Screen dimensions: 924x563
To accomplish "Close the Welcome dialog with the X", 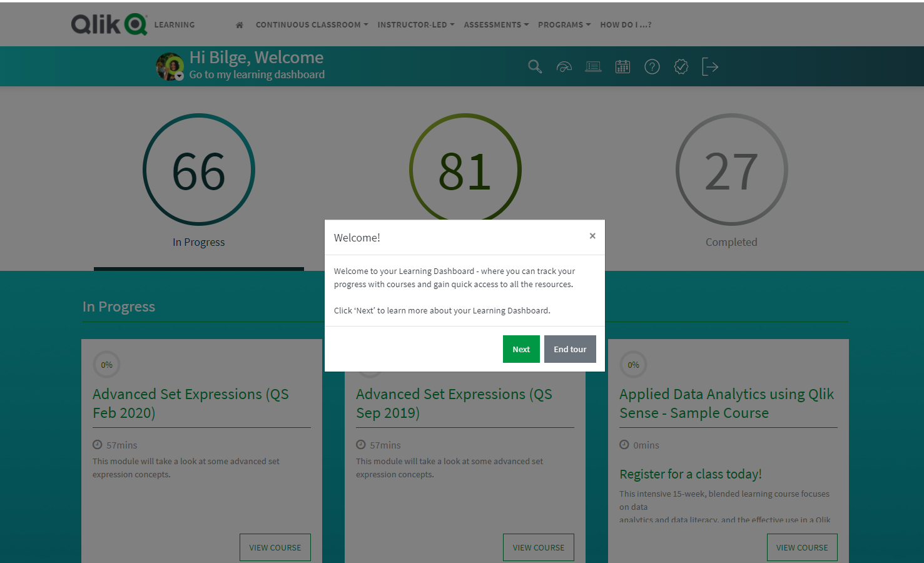I will pyautogui.click(x=592, y=236).
